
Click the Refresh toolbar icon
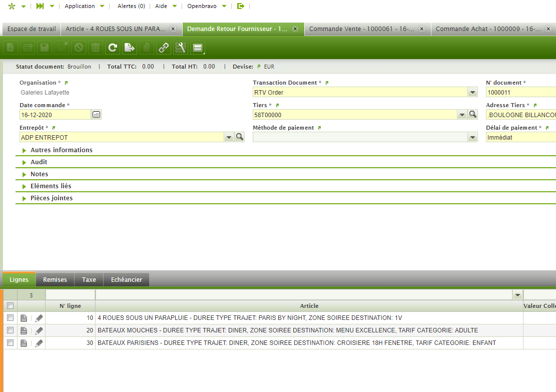(113, 48)
